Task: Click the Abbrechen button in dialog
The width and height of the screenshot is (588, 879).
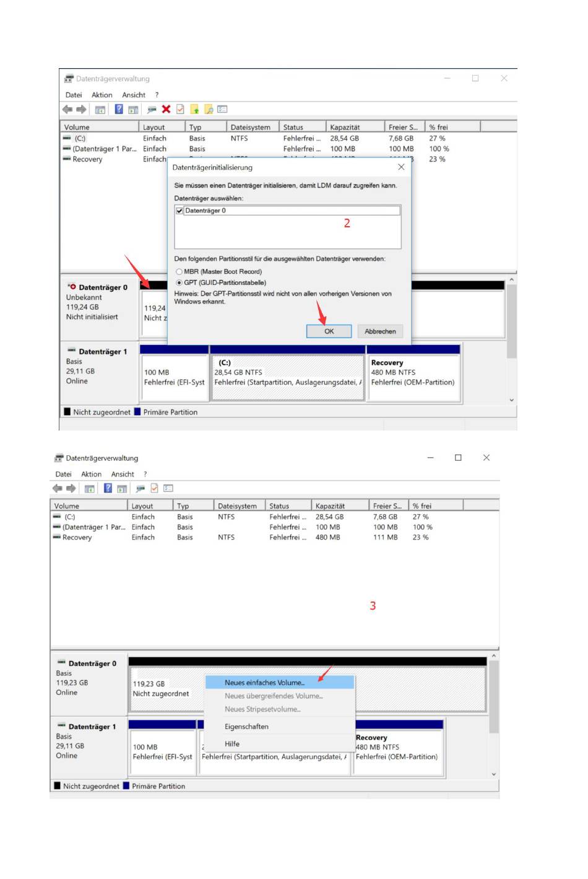Action: pyautogui.click(x=380, y=331)
